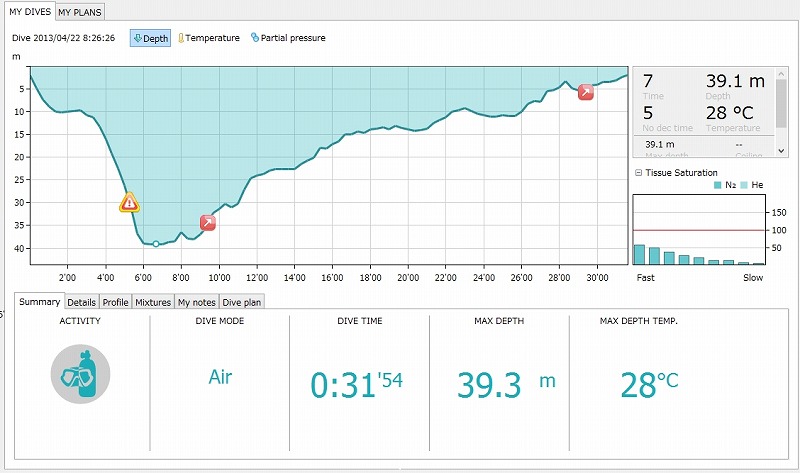Toggle the Temperature graph view
Screen dimensions: 800x473
(x=209, y=38)
